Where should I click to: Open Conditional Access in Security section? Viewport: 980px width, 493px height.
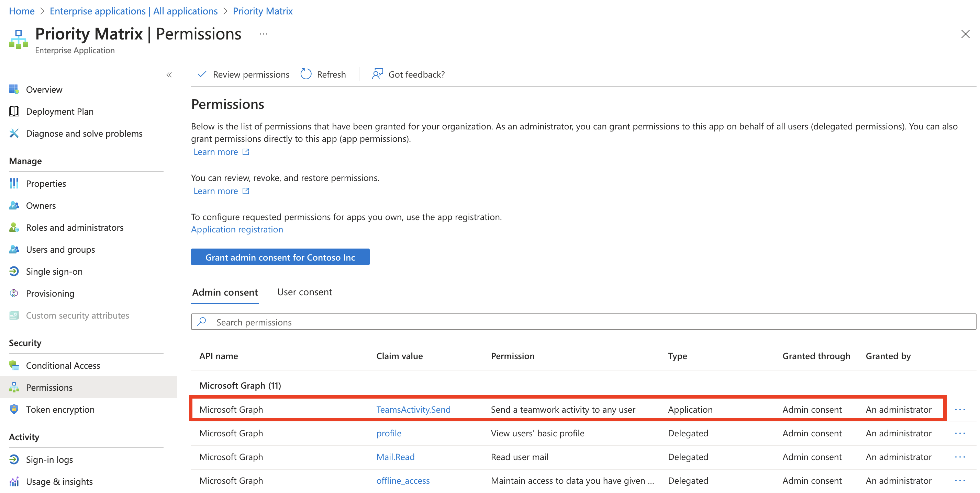pos(63,365)
